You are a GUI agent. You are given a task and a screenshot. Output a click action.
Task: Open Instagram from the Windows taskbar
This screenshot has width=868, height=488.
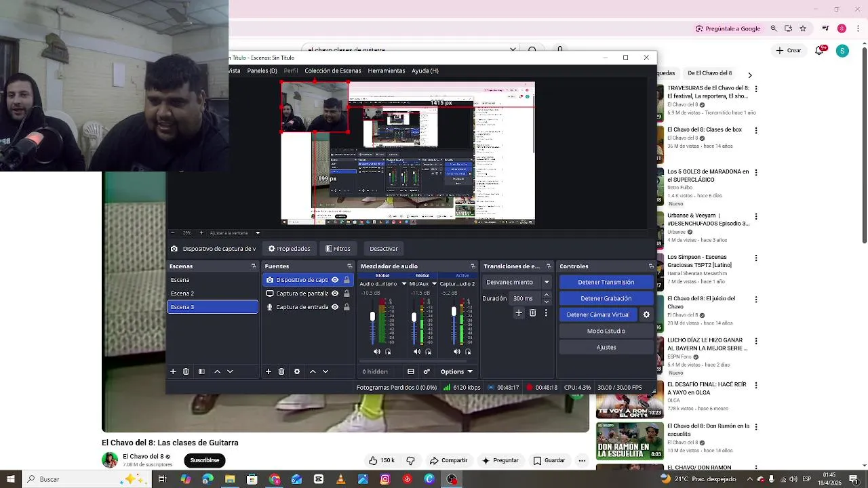click(385, 479)
